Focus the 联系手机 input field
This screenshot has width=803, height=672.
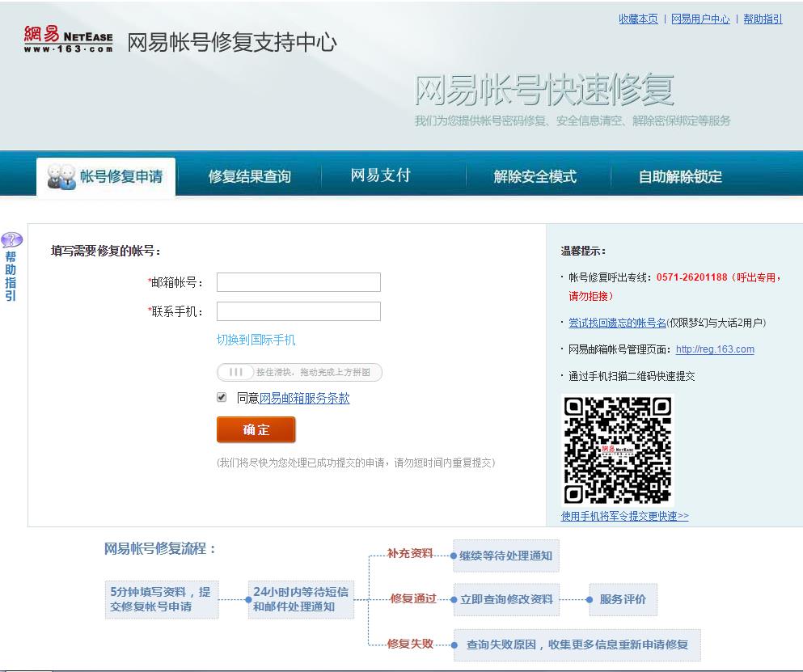click(x=298, y=311)
